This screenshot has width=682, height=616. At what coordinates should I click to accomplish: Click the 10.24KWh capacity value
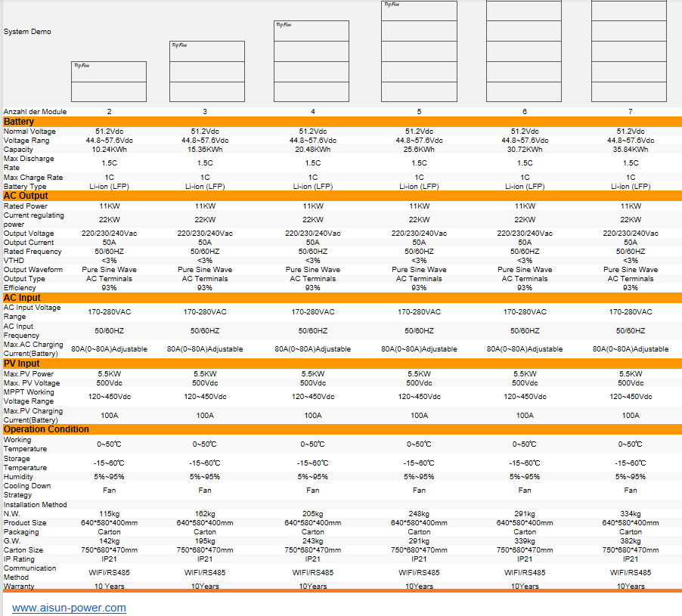[109, 150]
